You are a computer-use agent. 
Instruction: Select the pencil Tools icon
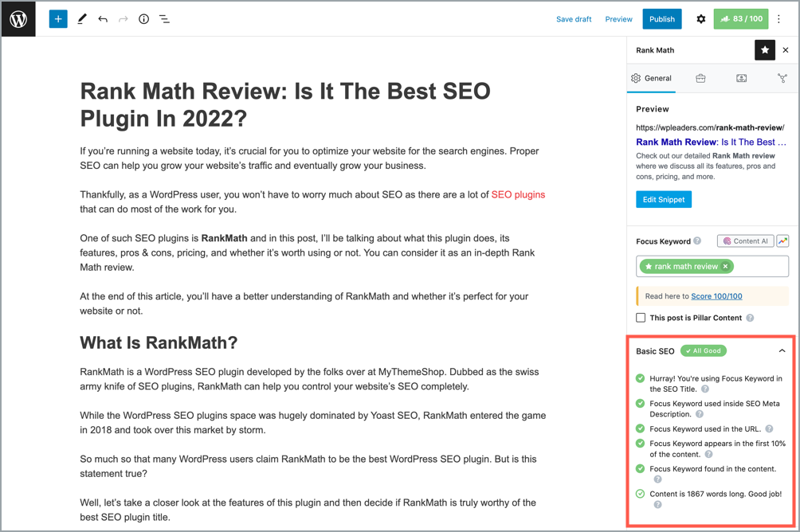click(82, 19)
